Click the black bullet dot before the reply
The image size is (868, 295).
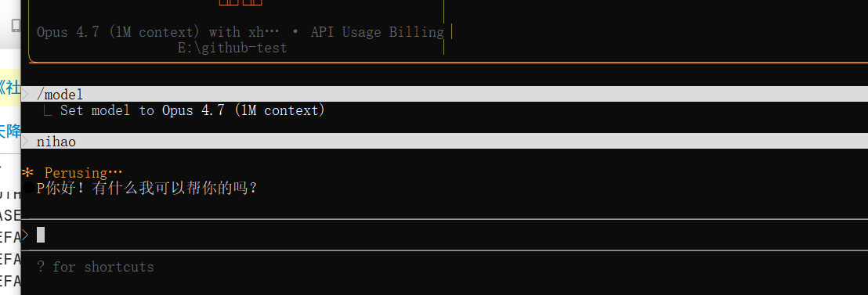coord(29,188)
